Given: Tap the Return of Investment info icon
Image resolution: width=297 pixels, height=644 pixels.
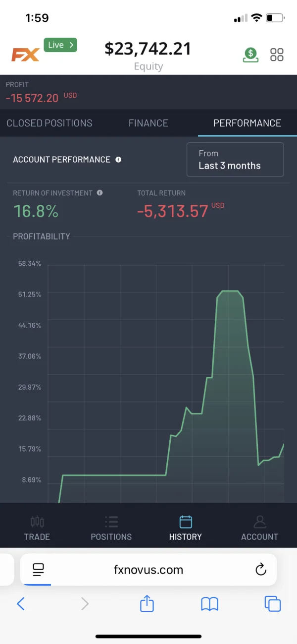Looking at the screenshot, I should point(99,193).
